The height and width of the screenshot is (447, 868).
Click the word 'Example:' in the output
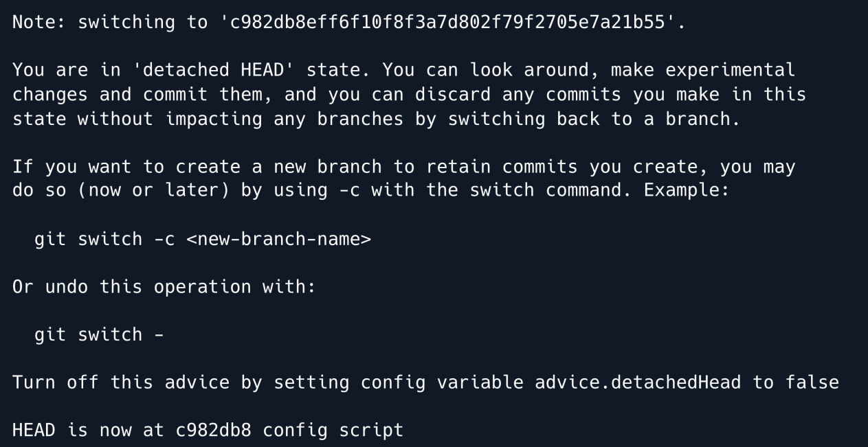tap(686, 190)
